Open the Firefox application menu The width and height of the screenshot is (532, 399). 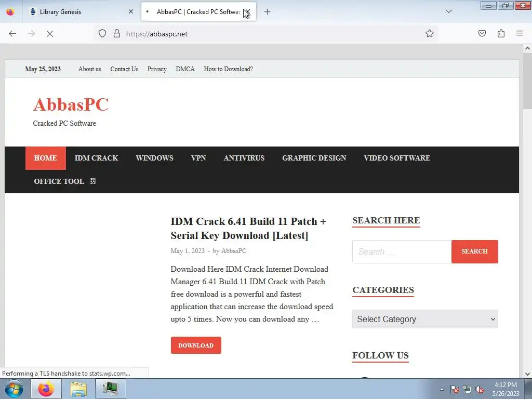point(520,34)
